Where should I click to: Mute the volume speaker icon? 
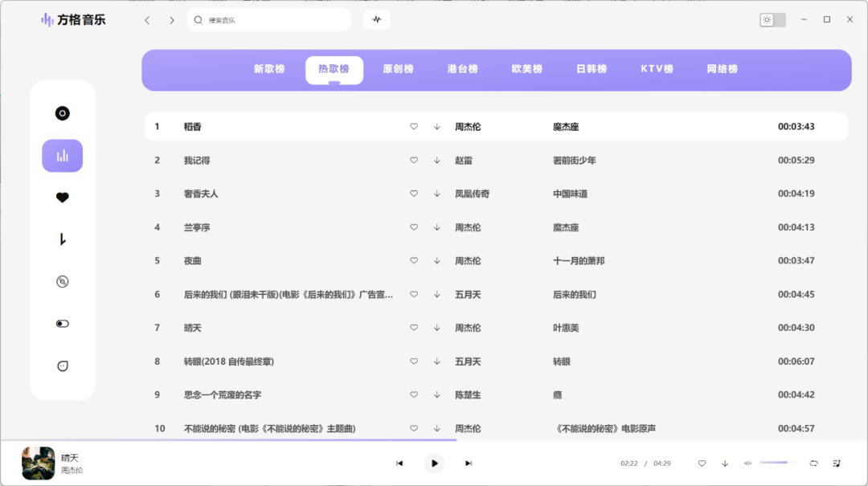tap(747, 464)
